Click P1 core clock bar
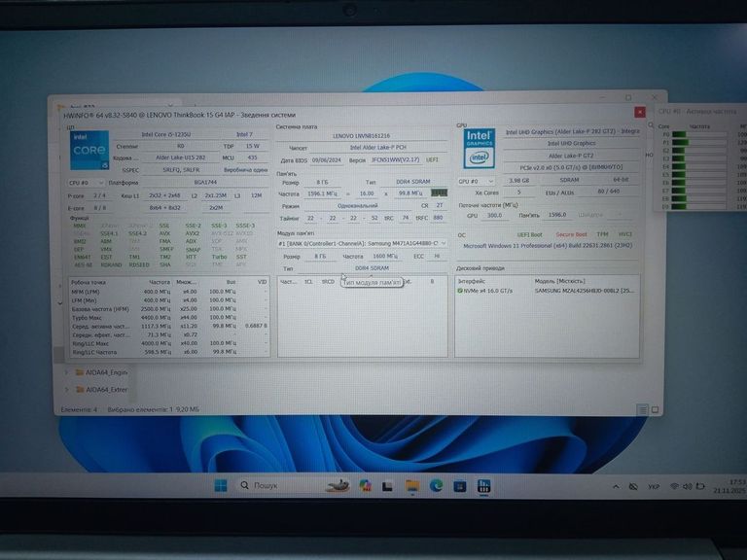747x560 pixels. [x=699, y=142]
